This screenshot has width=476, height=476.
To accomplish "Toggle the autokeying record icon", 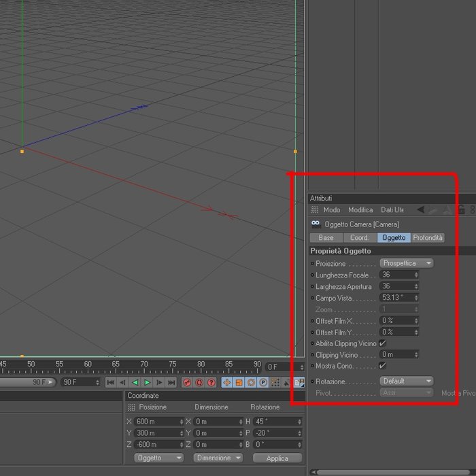I will point(199,382).
